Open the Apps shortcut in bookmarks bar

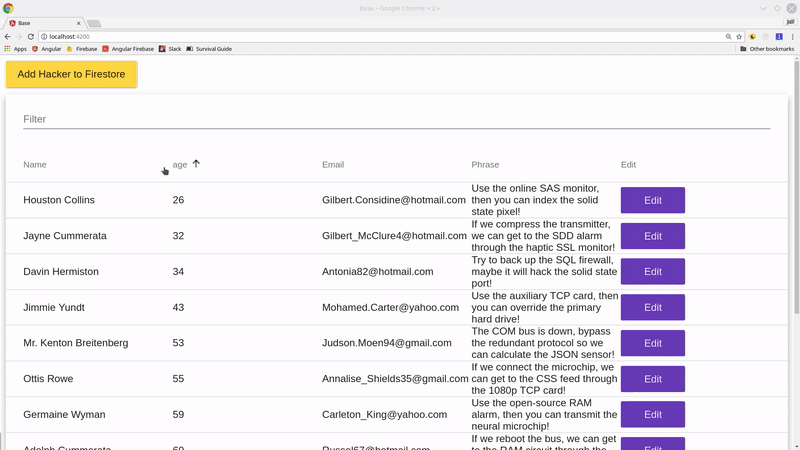(x=15, y=48)
